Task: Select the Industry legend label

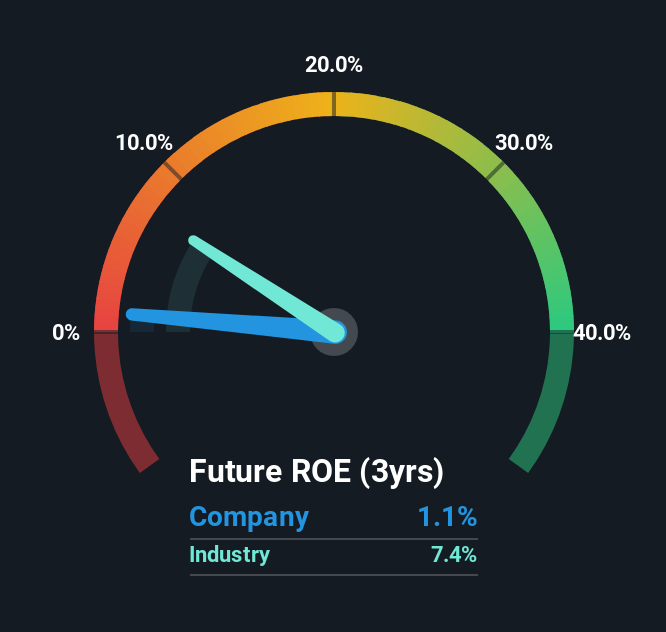Action: [x=229, y=555]
